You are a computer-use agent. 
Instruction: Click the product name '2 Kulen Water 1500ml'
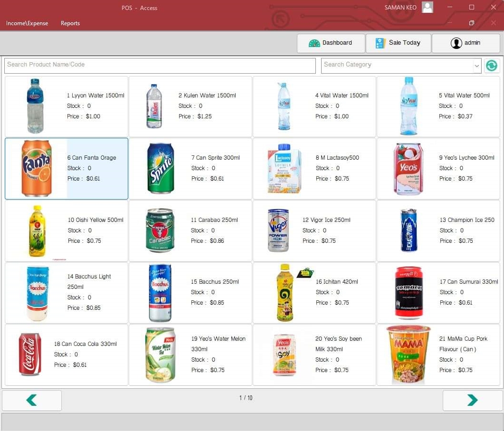(207, 96)
